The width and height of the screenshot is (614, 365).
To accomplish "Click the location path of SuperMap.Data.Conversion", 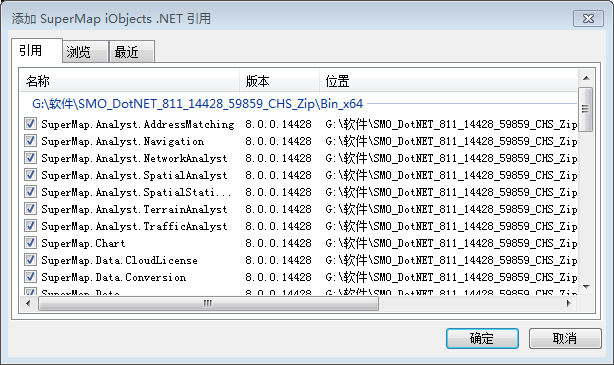I will tap(451, 277).
